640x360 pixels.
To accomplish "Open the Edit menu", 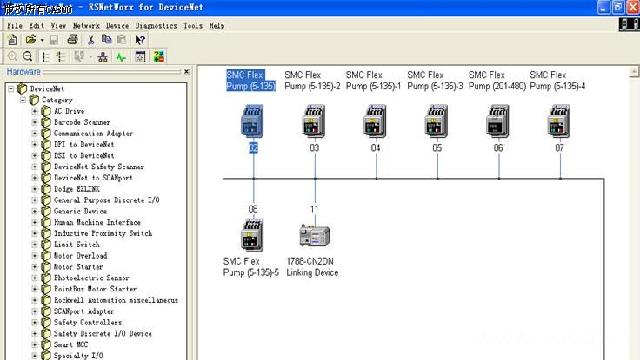I will (x=36, y=26).
